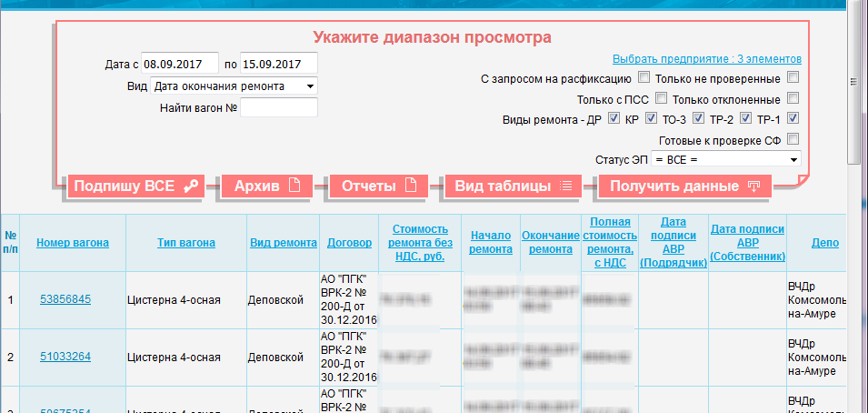The height and width of the screenshot is (413, 868).
Task: Click 'Деповской' in wagon 51033264 row
Action: (x=275, y=358)
